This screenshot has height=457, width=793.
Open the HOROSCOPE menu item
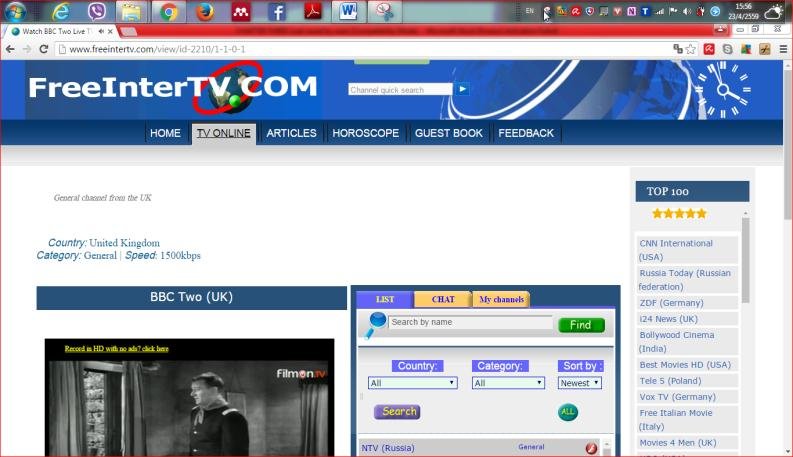pyautogui.click(x=366, y=133)
